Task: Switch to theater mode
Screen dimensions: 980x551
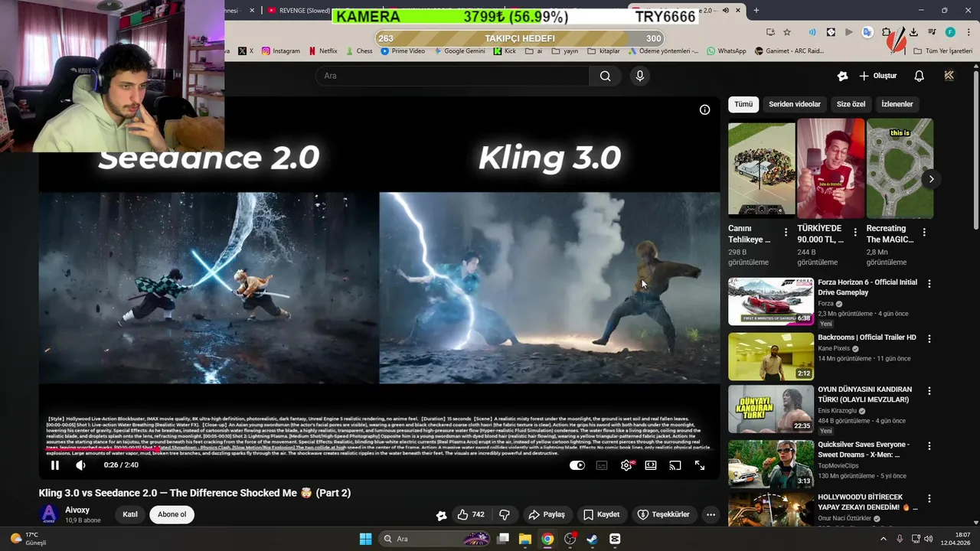Action: point(651,465)
